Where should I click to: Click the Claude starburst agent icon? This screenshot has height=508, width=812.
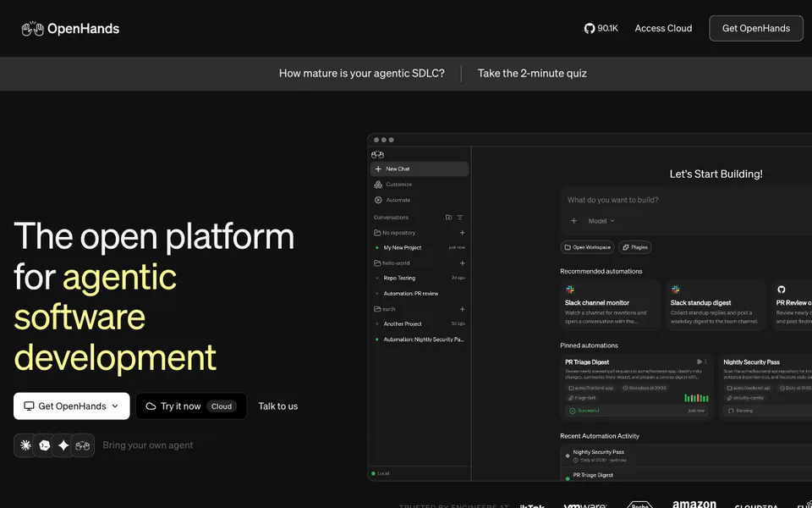tap(25, 444)
